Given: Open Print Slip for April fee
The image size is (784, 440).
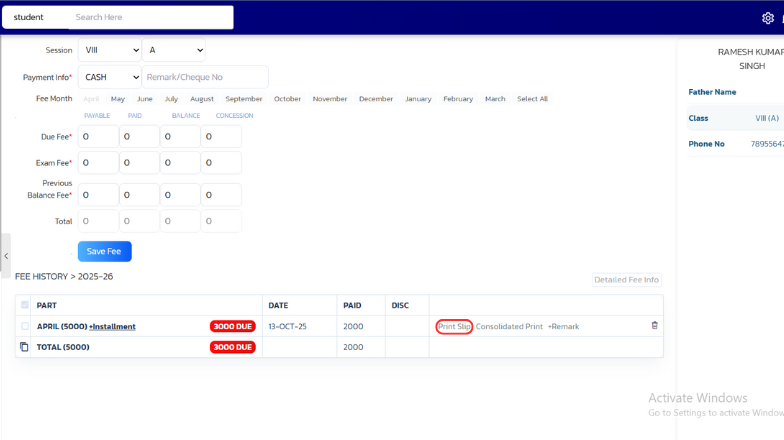Looking at the screenshot, I should click(454, 327).
